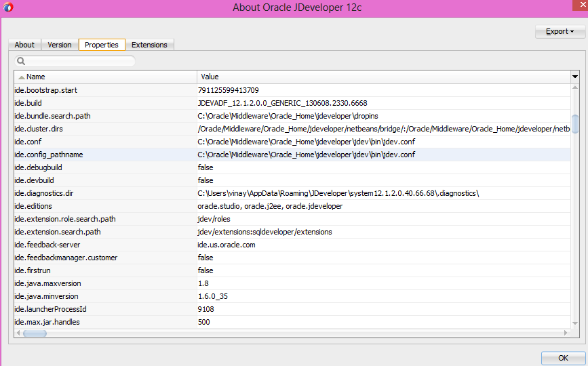Click the vertical scrollbar up arrow
The image size is (588, 366).
click(x=575, y=87)
